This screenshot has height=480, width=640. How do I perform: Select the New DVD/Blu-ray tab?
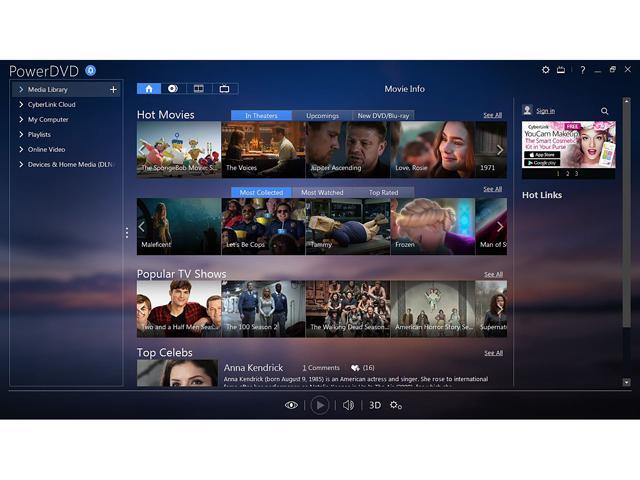click(x=384, y=116)
